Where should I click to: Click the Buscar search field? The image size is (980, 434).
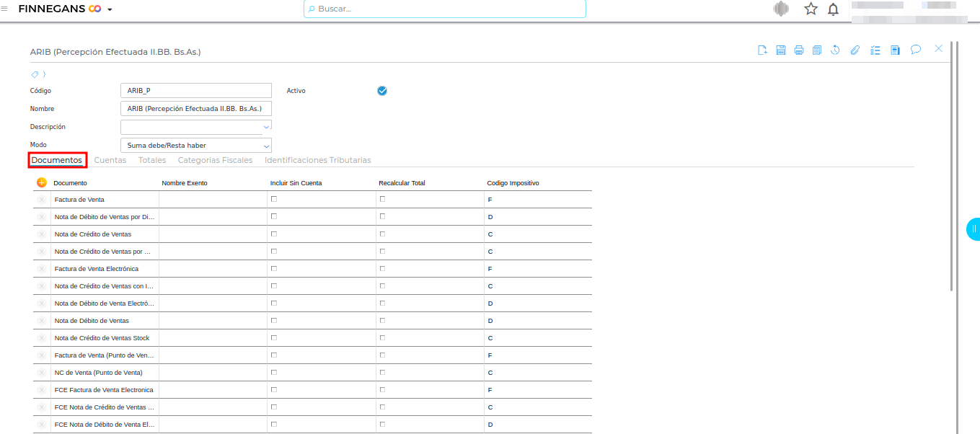click(x=444, y=9)
